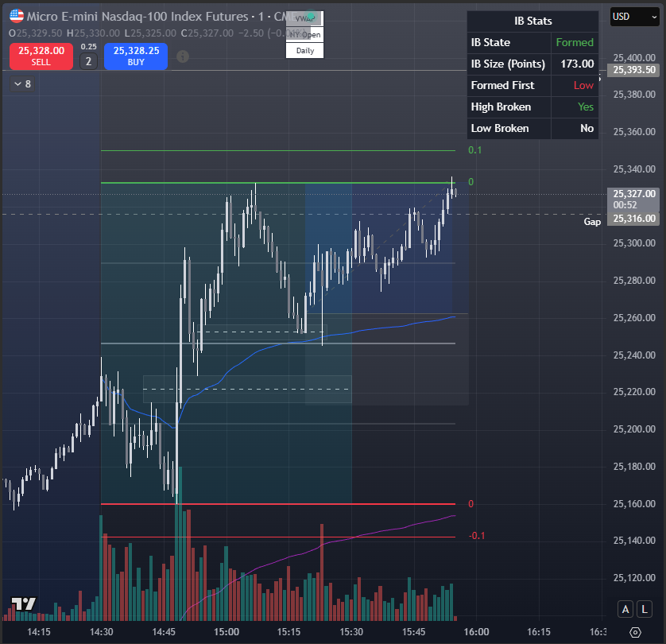Viewport: 666px width, 644px height.
Task: Click the blue BUY 25,328.25 button
Action: click(136, 56)
